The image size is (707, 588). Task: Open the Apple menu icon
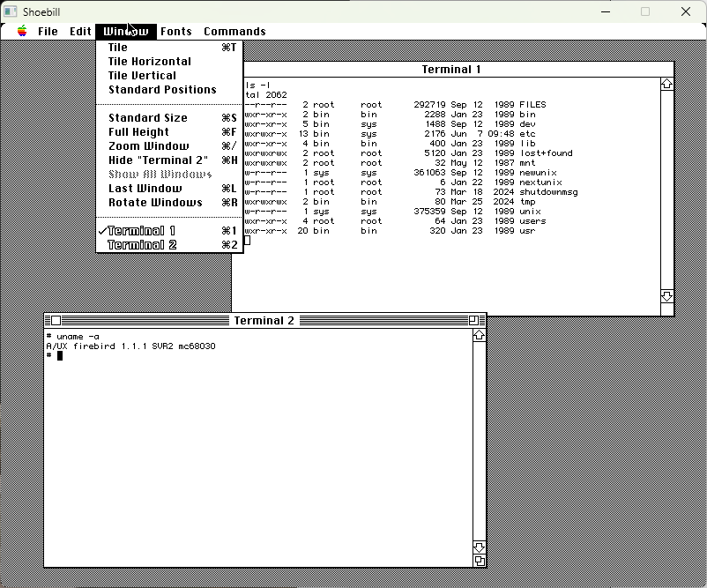coord(22,31)
